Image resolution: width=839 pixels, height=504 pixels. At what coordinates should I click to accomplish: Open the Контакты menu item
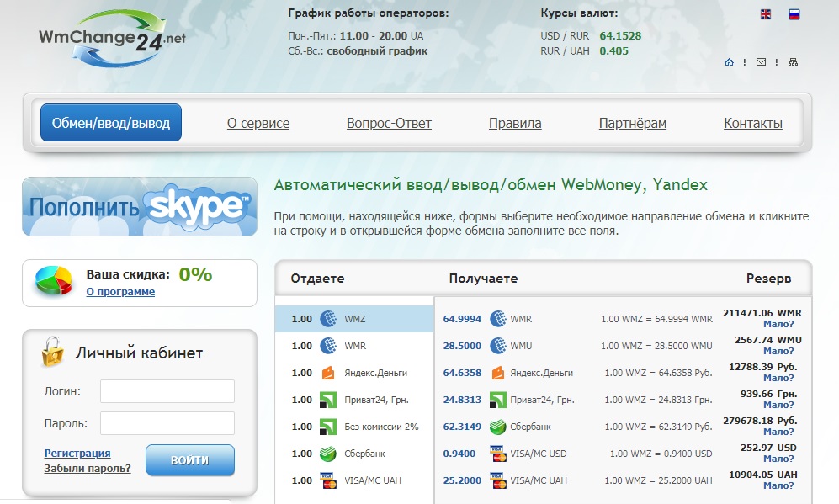[x=752, y=124]
